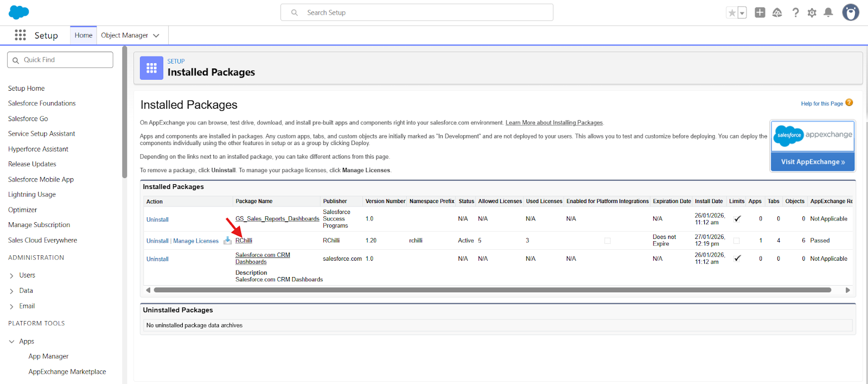Open the user profile avatar
Image resolution: width=868 pixels, height=384 pixels.
850,12
